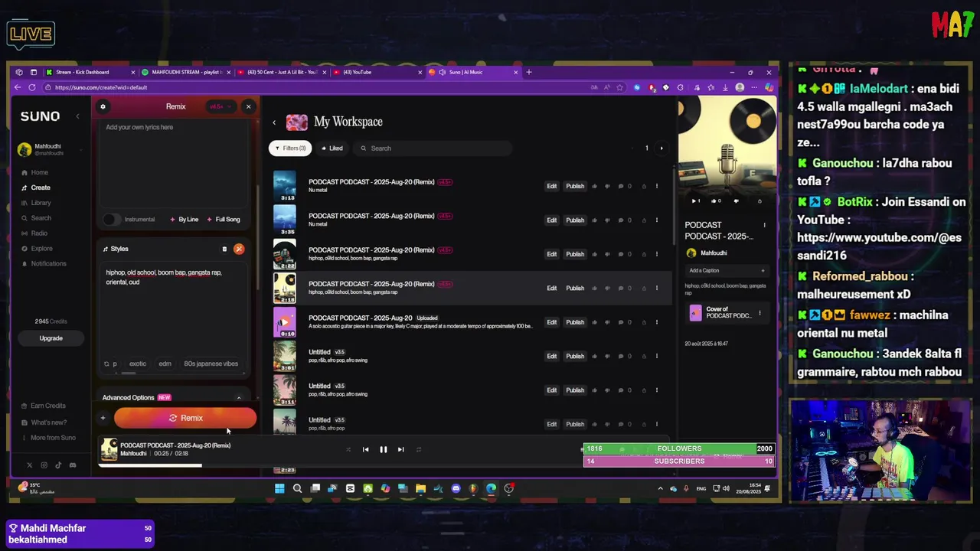The height and width of the screenshot is (551, 980).
Task: Click the Upgrade button
Action: (51, 338)
